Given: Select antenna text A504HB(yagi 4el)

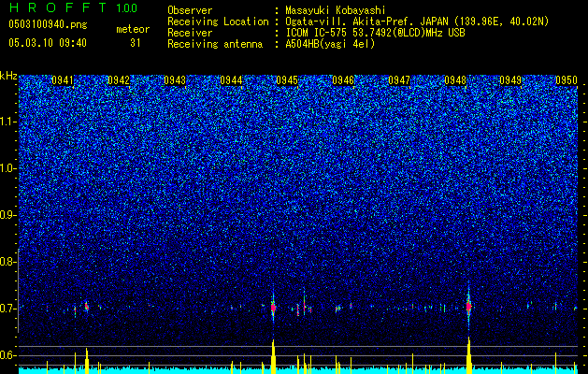Looking at the screenshot, I should coord(330,44).
